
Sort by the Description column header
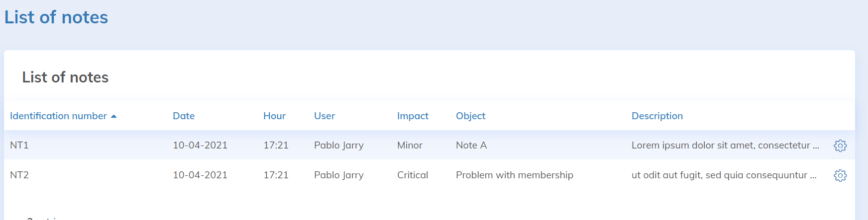click(657, 116)
